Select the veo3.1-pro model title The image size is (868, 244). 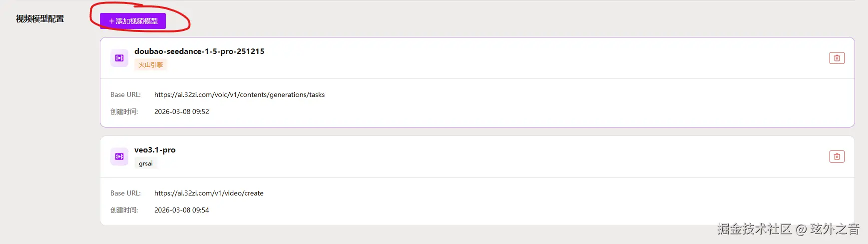[155, 149]
